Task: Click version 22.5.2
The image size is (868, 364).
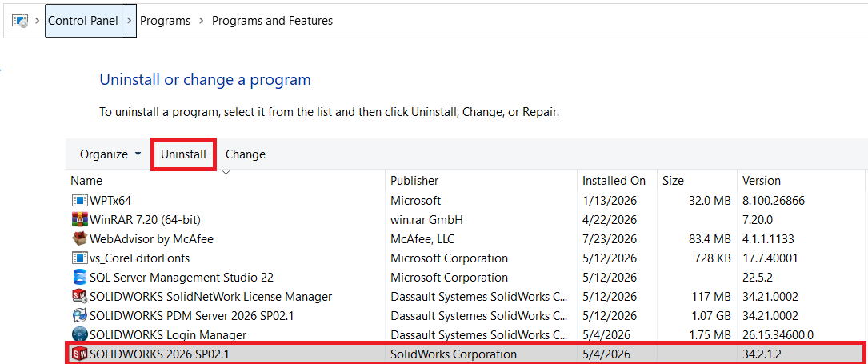Action: (759, 277)
